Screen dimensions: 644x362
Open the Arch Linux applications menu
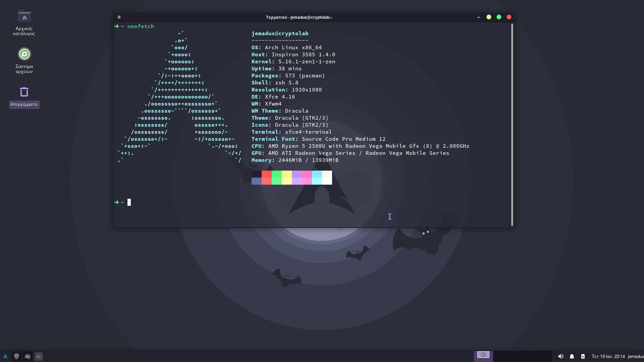(x=6, y=356)
